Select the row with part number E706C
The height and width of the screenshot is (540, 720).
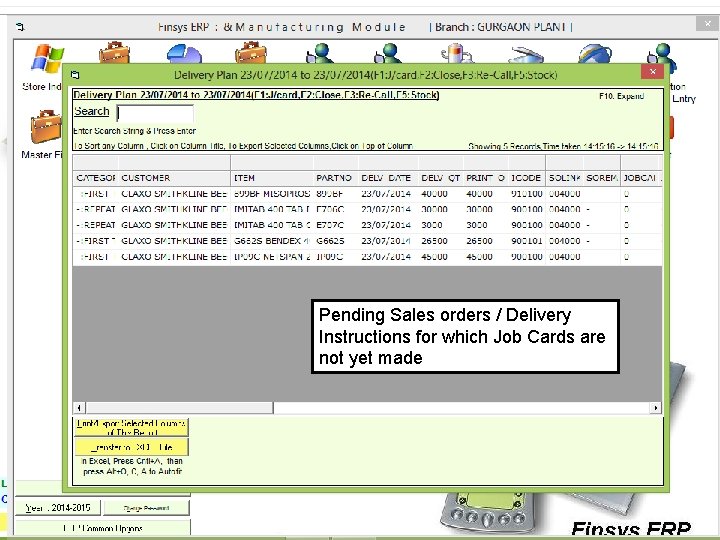(x=367, y=209)
